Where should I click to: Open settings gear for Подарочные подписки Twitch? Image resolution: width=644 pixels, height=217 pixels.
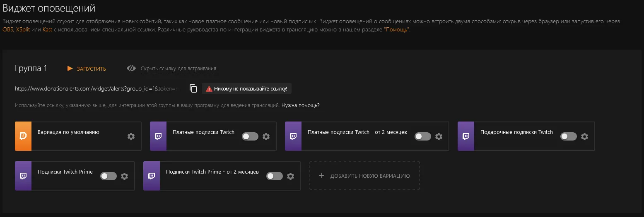(584, 136)
